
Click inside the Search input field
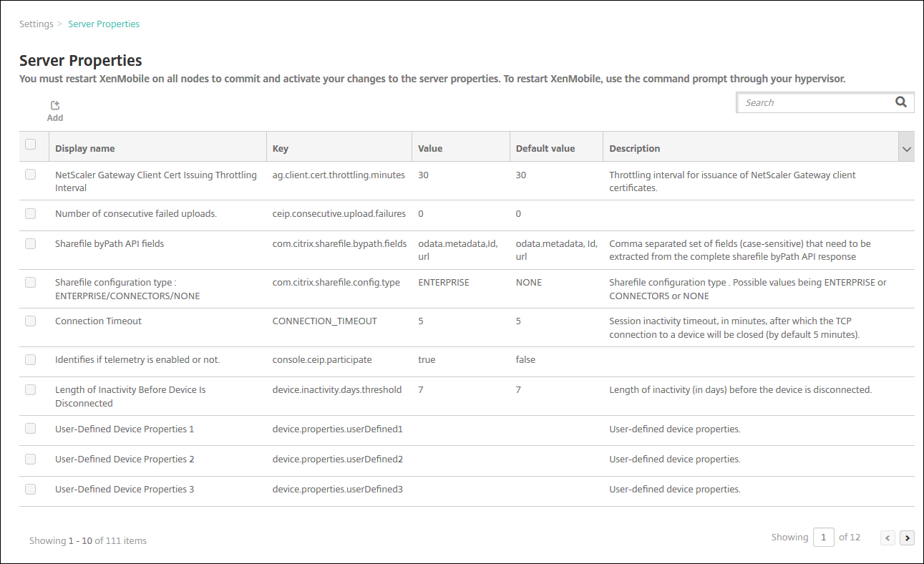[x=816, y=102]
